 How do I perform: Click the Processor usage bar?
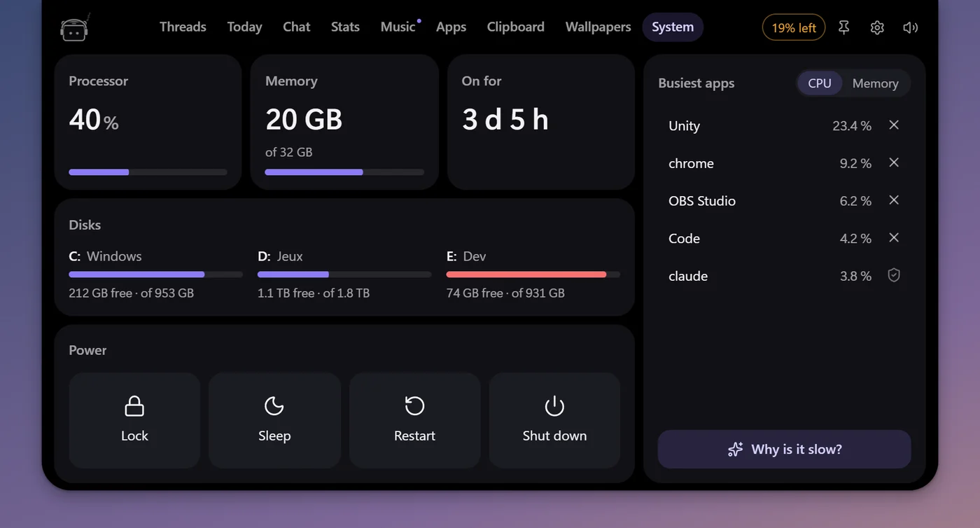[x=148, y=172]
